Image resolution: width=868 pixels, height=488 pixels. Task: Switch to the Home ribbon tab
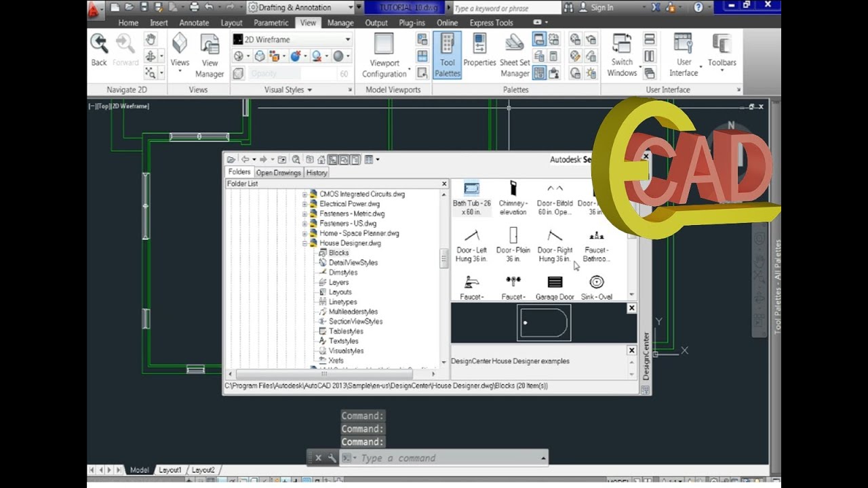[x=128, y=22]
